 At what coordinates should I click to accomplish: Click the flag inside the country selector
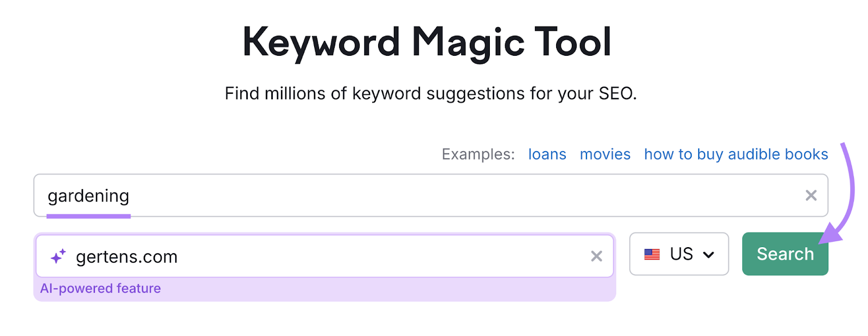pyautogui.click(x=653, y=254)
